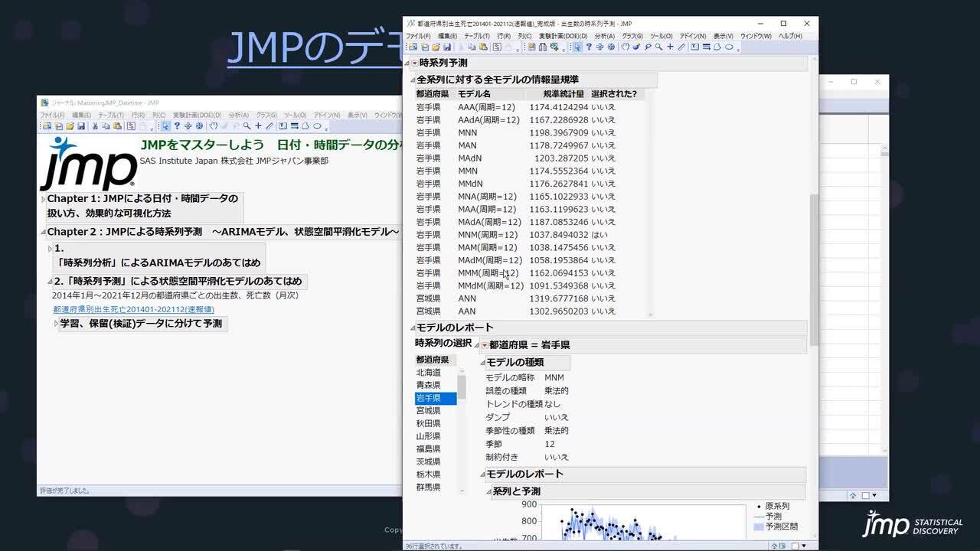Image resolution: width=980 pixels, height=551 pixels.
Task: Click the 予測区間 legend entry
Action: click(782, 527)
